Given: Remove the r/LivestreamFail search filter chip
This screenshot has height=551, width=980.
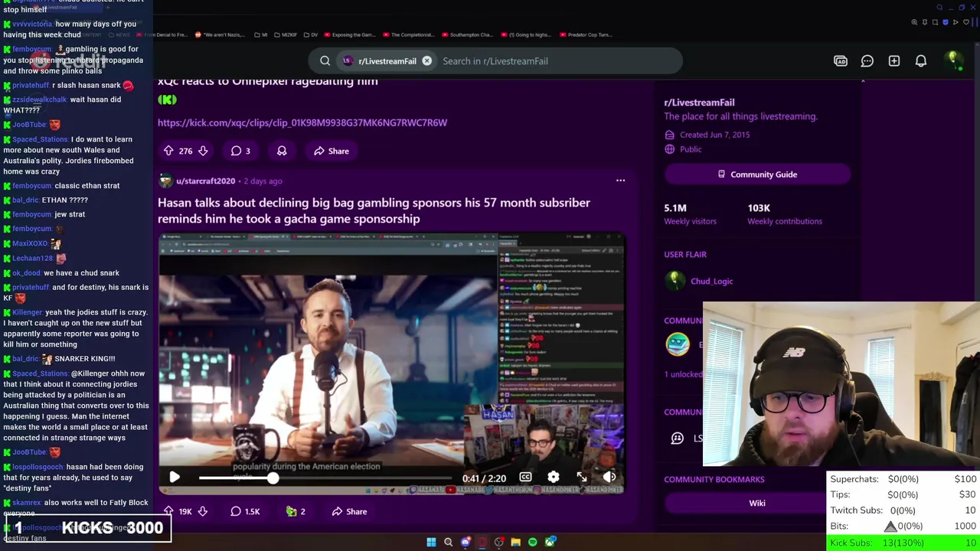Looking at the screenshot, I should (427, 61).
